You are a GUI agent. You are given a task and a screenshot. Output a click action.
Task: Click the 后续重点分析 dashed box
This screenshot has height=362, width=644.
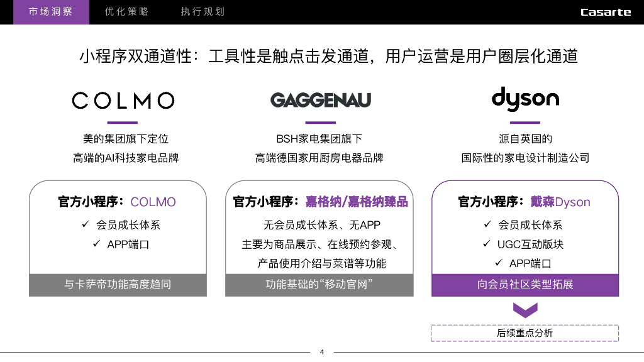point(525,333)
